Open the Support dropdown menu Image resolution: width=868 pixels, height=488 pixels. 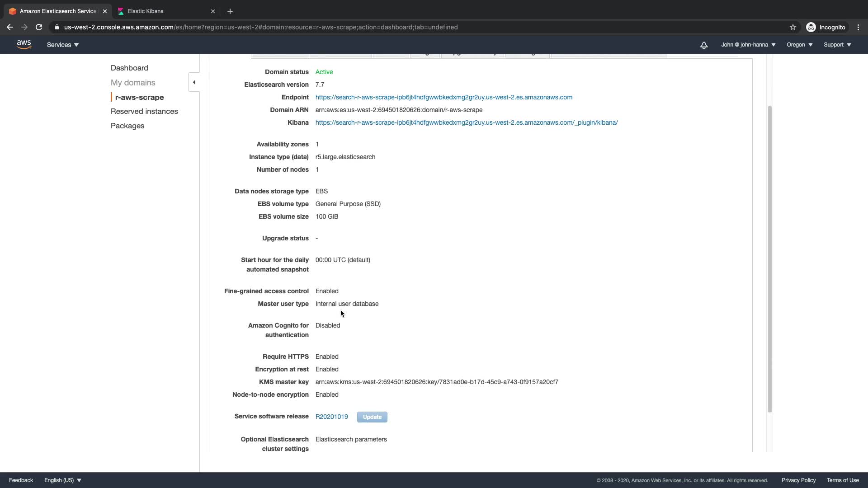pyautogui.click(x=837, y=45)
